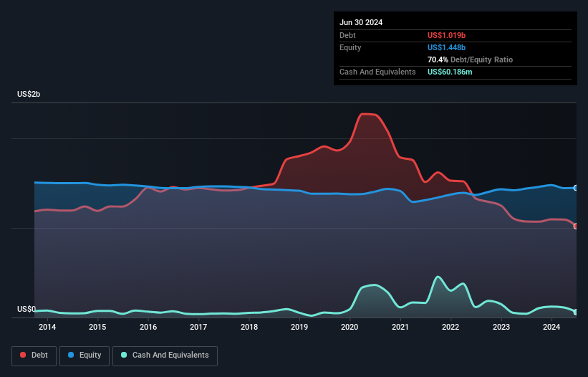Click the US$60.186m cash value

(x=450, y=72)
